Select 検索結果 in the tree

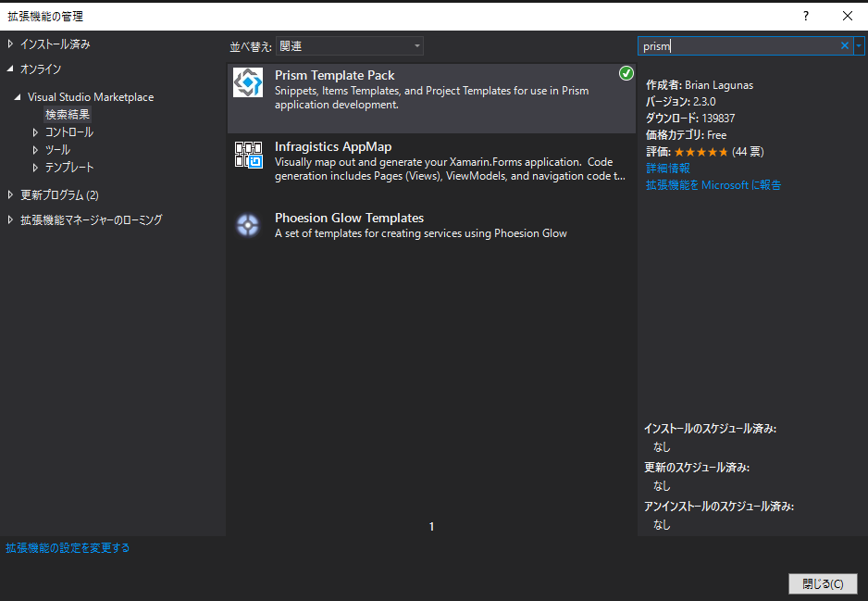68,115
